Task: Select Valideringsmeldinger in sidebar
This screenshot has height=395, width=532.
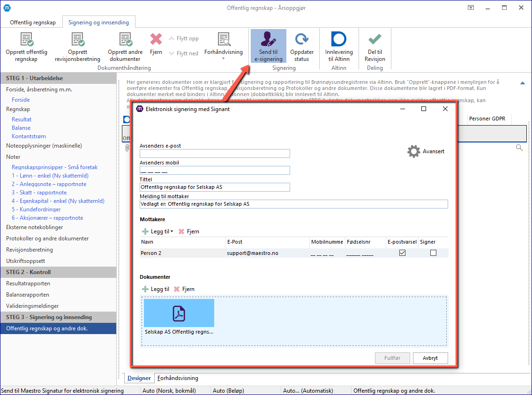Action: [32, 306]
